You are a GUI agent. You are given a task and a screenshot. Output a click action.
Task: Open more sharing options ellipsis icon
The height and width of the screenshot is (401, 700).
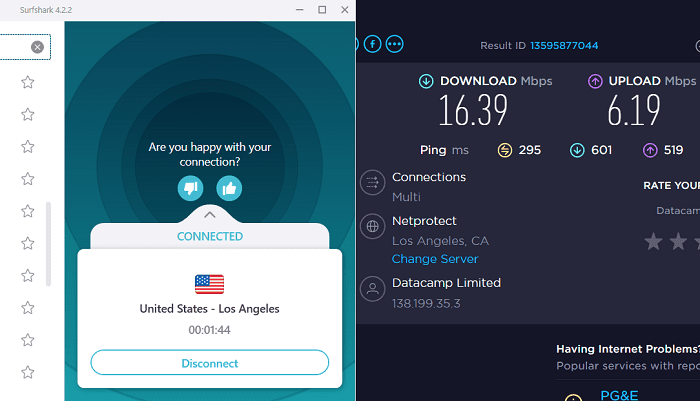(x=394, y=44)
